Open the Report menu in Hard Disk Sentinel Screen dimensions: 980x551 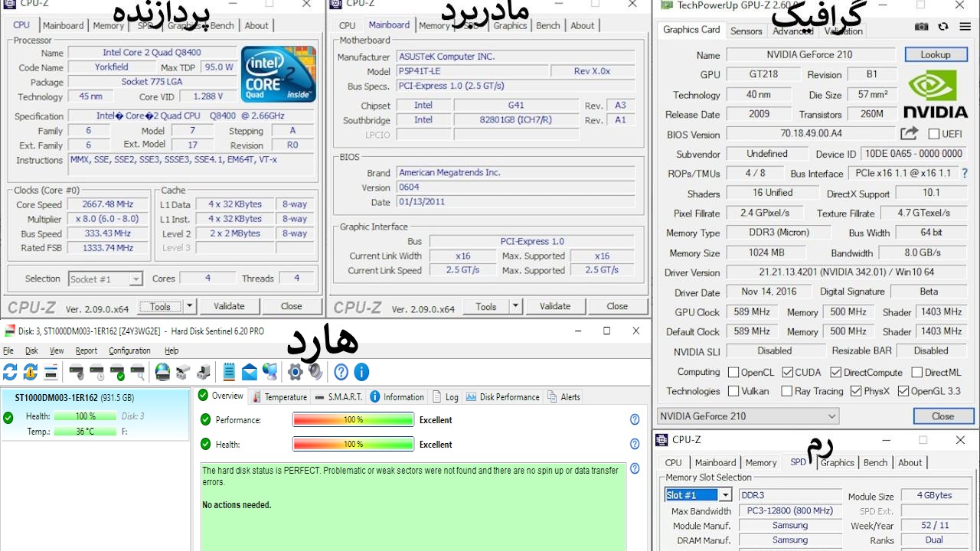pos(87,350)
